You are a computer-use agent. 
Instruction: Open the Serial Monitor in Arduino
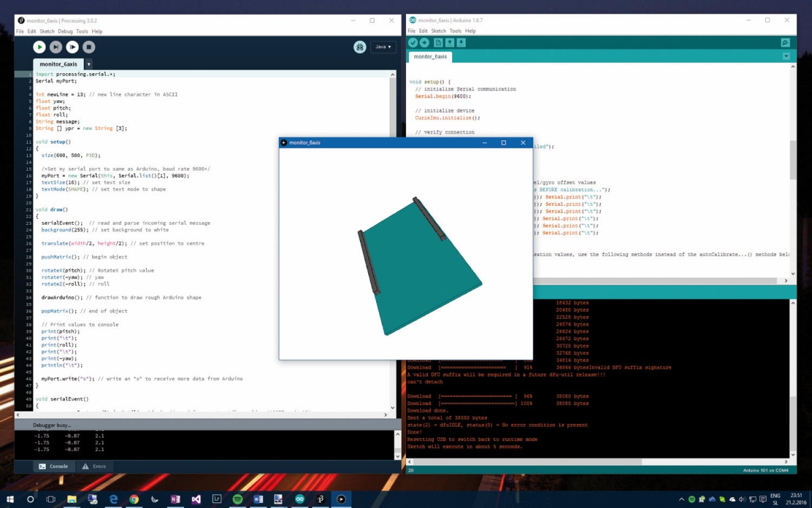coord(785,43)
